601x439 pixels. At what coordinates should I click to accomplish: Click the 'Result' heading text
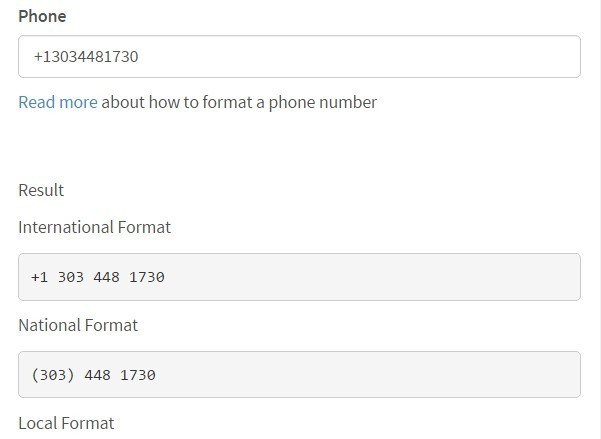41,190
